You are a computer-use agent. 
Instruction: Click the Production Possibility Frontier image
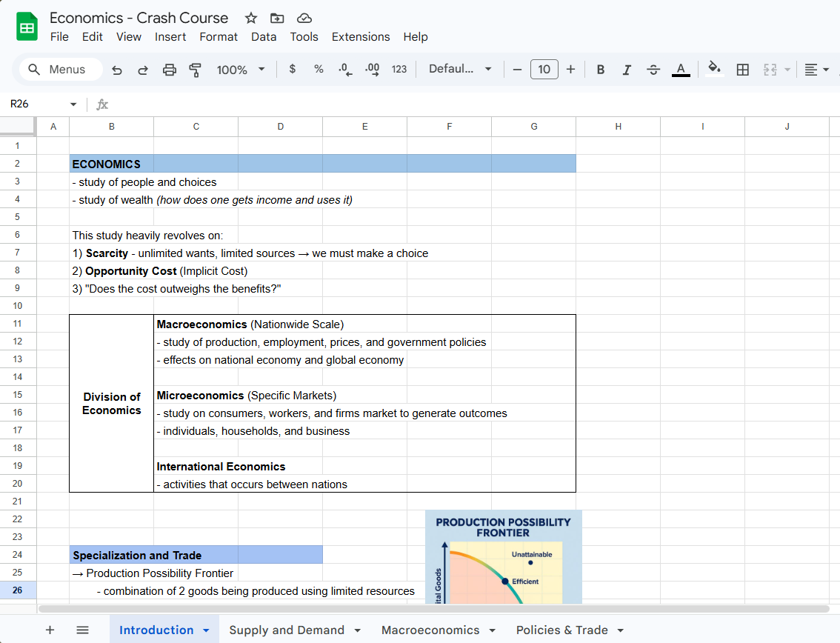[504, 557]
